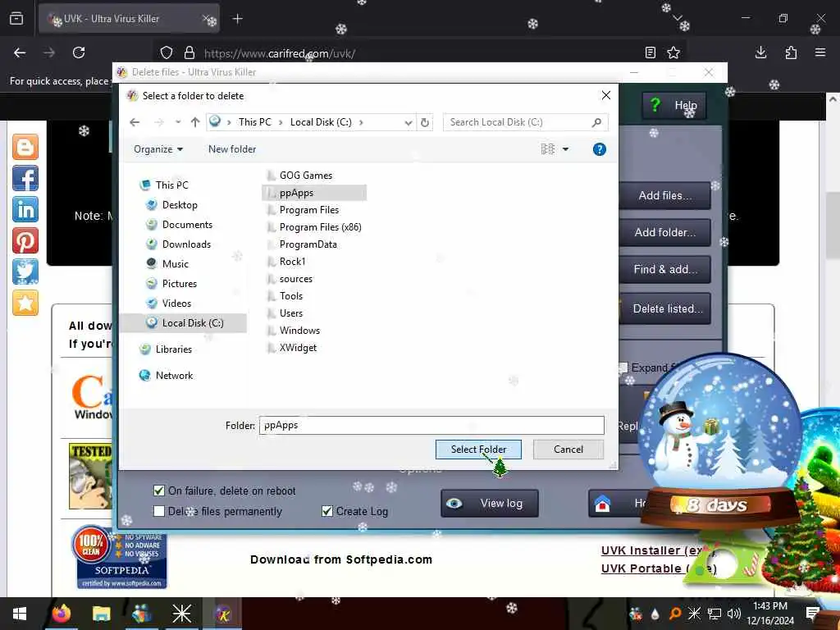Click the blue dialog help icon
Image resolution: width=840 pixels, height=630 pixels.
coord(600,149)
